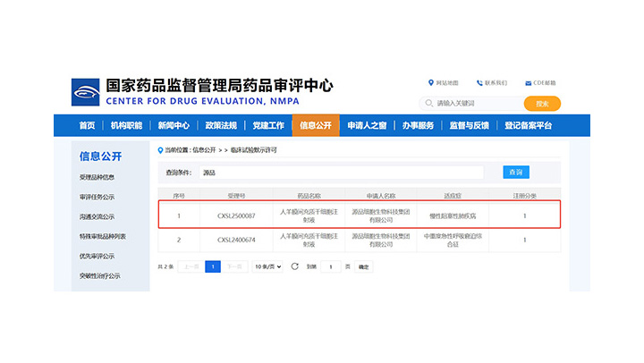Open 特殊审批品种列表 in the sidebar
This screenshot has height=363, width=644.
pyautogui.click(x=103, y=237)
